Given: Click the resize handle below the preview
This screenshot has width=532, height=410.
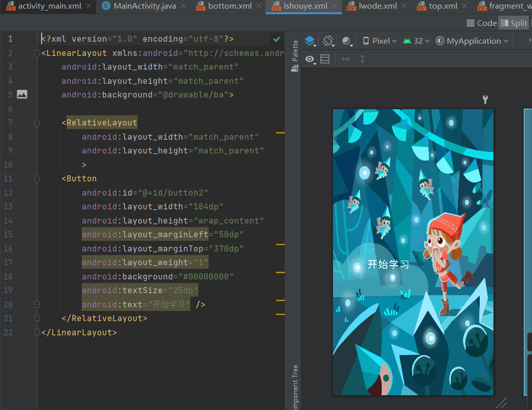Looking at the screenshot, I should pos(501,403).
